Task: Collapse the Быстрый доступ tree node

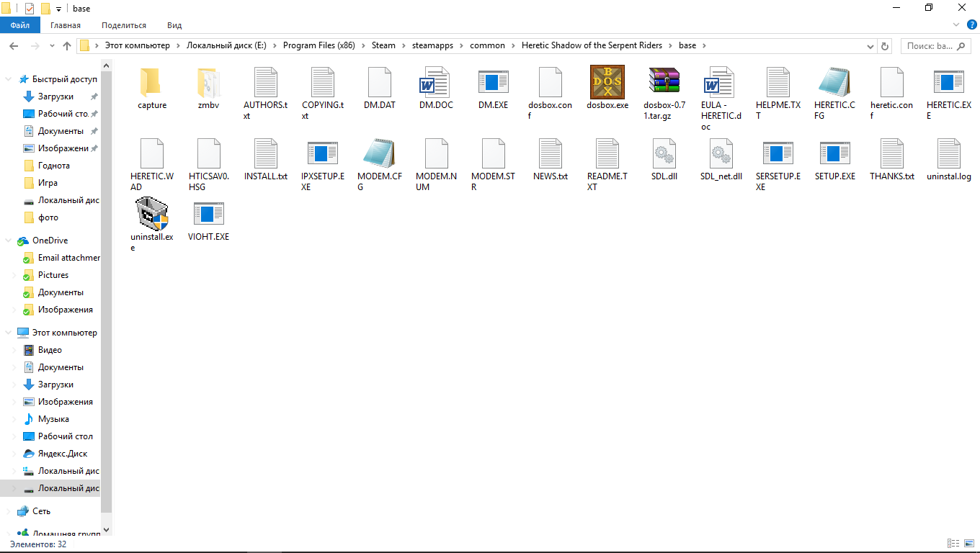Action: pos(8,79)
